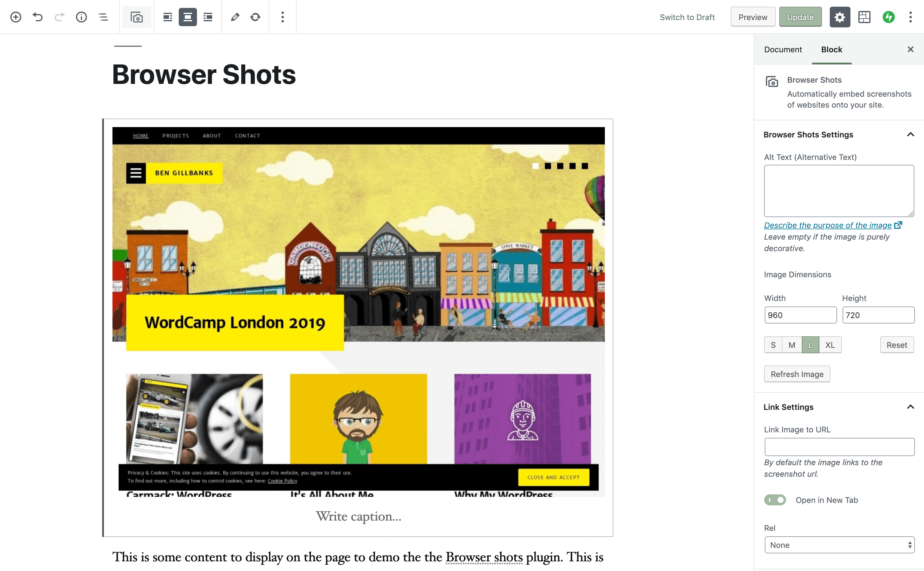924x571 pixels.
Task: Click the narrow view layout icon
Action: (x=167, y=16)
